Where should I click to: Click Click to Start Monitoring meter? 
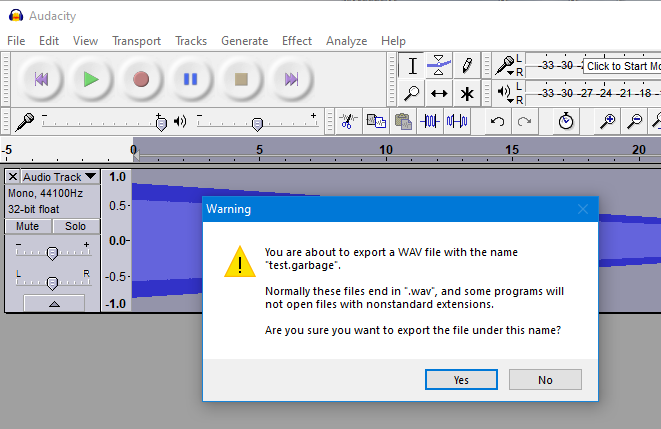(x=623, y=66)
